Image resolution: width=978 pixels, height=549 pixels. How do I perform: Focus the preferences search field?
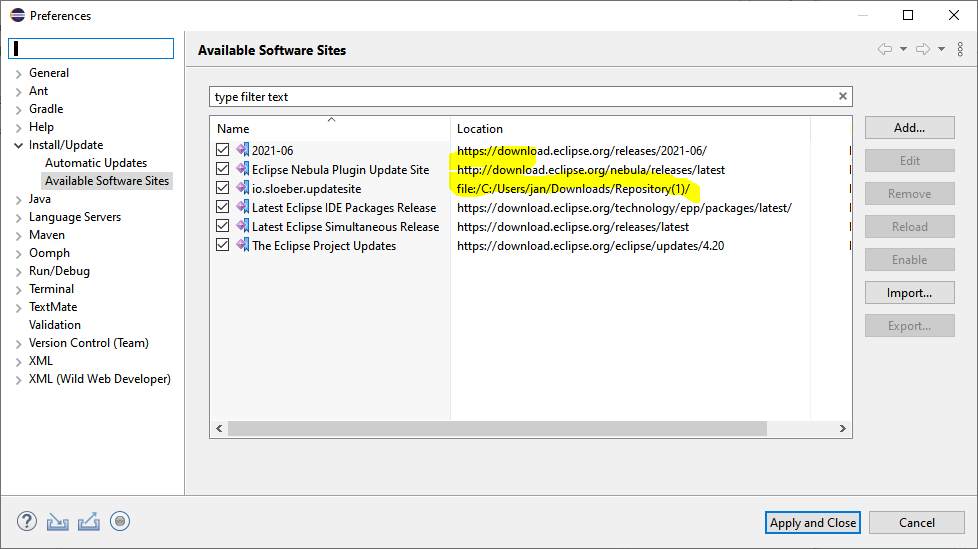click(91, 49)
